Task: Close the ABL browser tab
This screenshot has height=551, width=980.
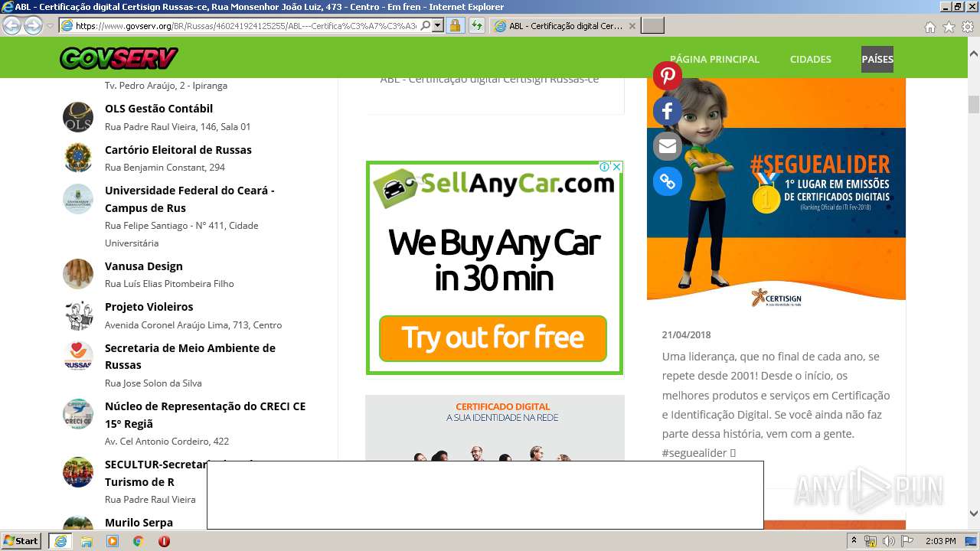Action: pos(632,26)
